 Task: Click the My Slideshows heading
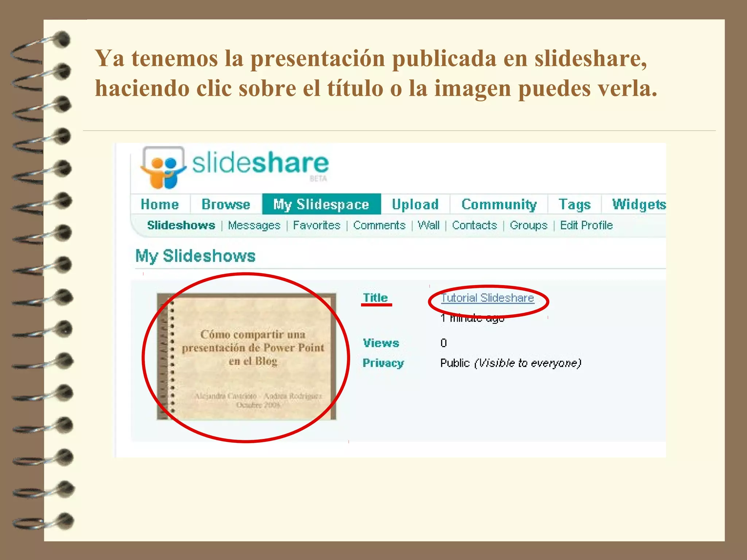click(196, 256)
